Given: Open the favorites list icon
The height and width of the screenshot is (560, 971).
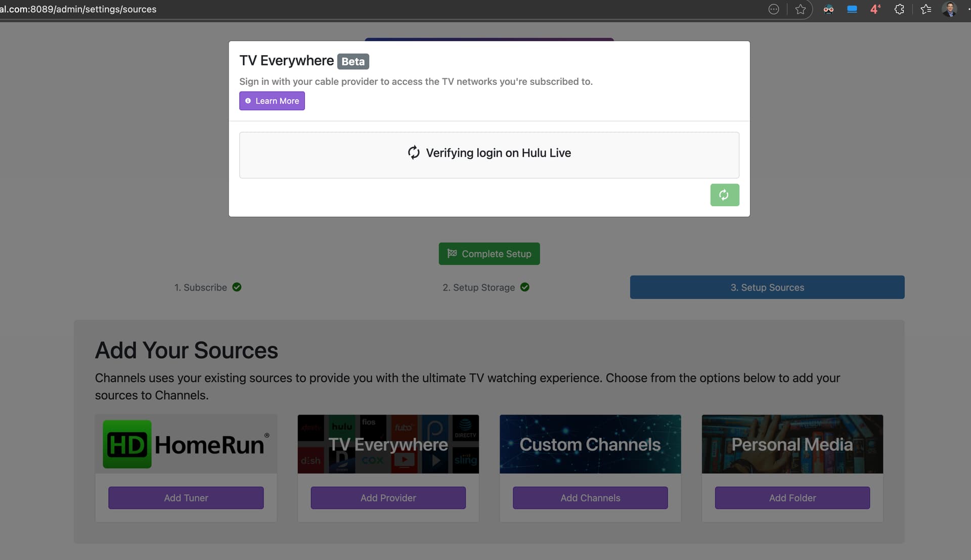Looking at the screenshot, I should [925, 9].
